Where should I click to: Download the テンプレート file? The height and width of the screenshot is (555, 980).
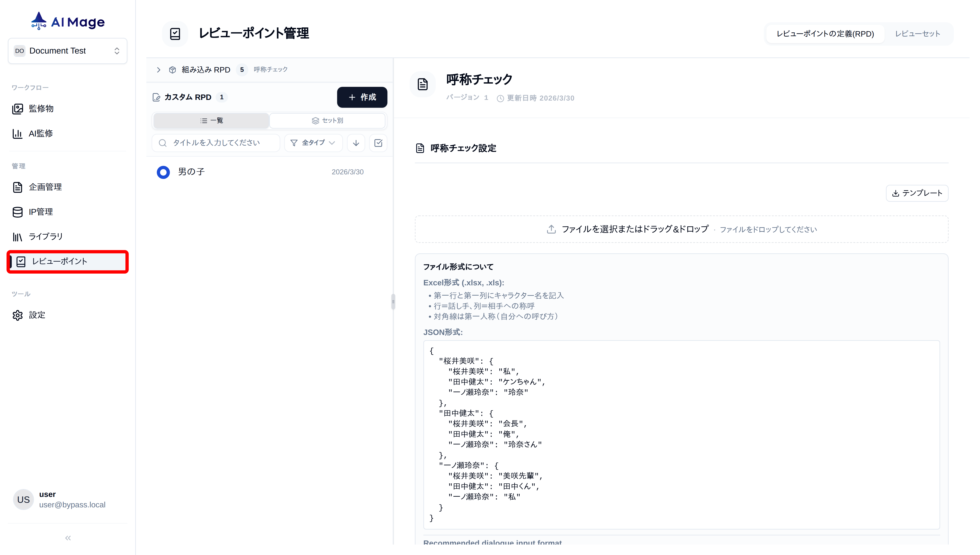[917, 193]
